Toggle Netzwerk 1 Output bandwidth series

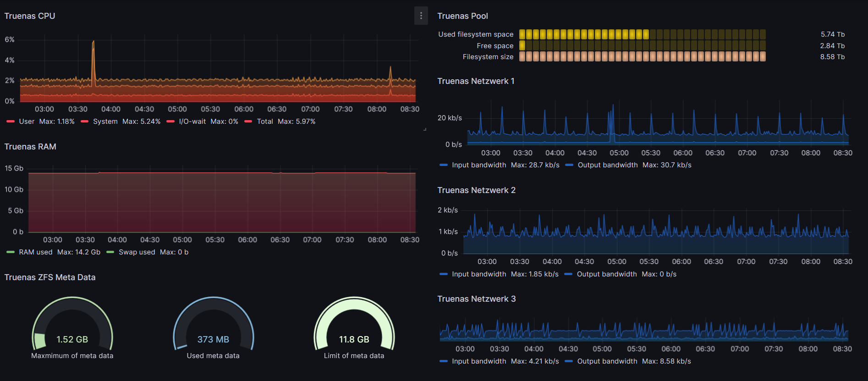point(608,165)
